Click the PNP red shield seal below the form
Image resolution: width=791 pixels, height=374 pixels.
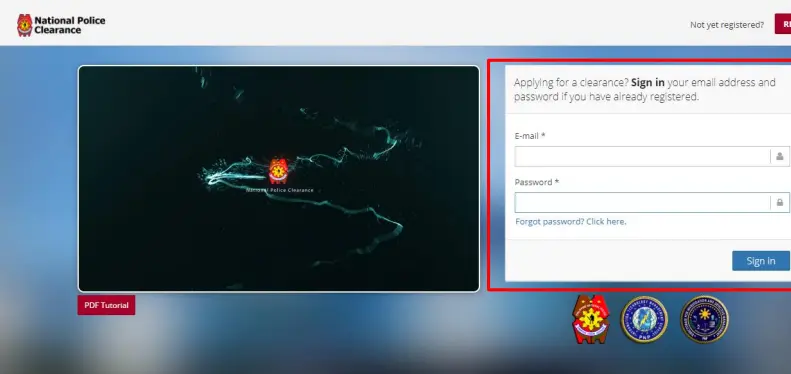tap(591, 319)
